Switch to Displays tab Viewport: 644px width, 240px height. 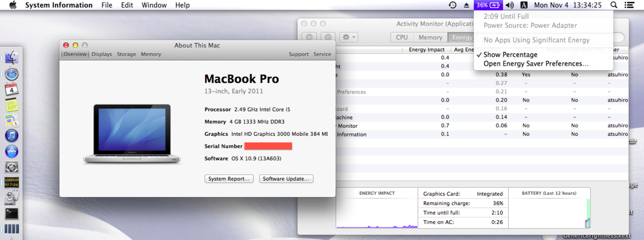(101, 54)
